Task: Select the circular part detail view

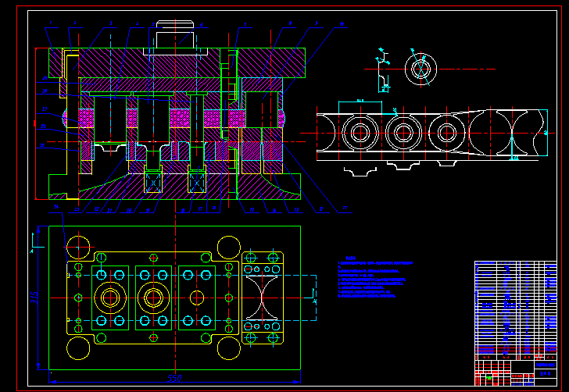Action: pos(420,68)
